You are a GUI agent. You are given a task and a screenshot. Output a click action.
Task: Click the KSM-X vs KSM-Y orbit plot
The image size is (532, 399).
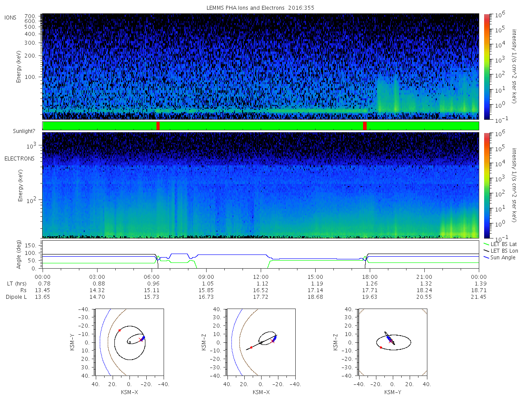pos(129,342)
